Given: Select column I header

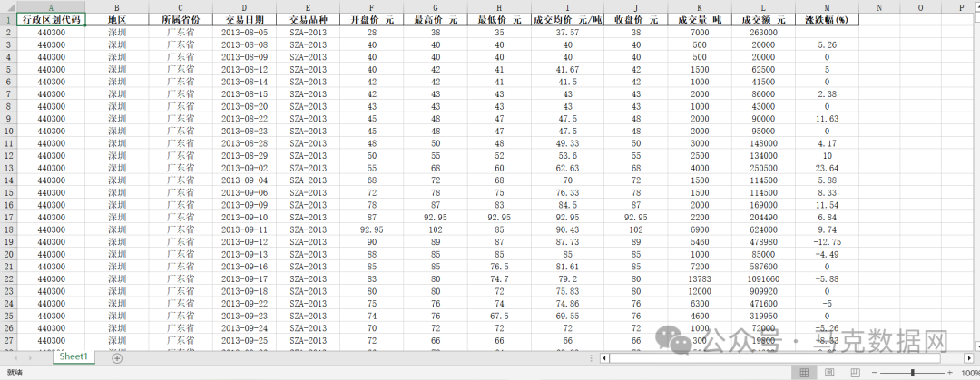Looking at the screenshot, I should pos(567,7).
